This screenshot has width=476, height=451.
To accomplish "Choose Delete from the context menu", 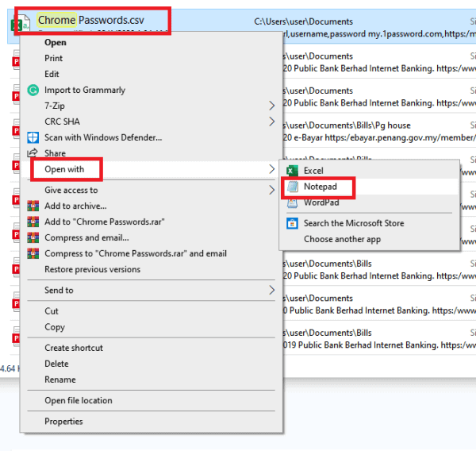I will [x=56, y=364].
